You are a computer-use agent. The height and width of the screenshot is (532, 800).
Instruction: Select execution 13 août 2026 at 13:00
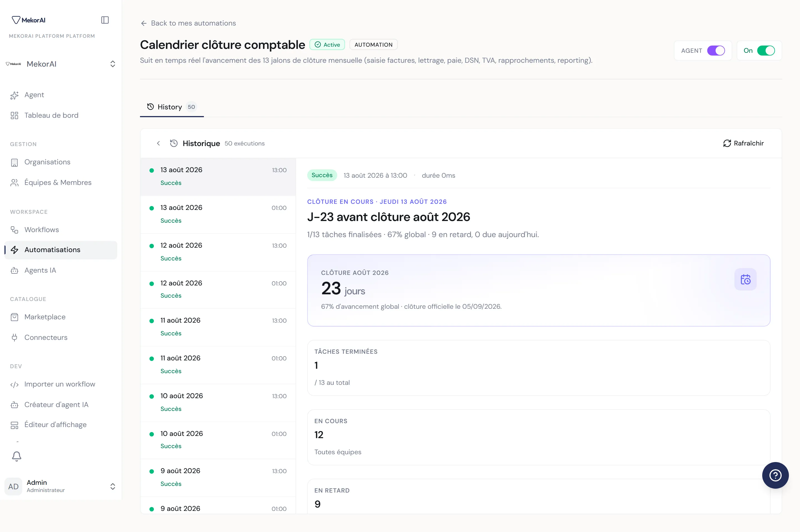click(218, 176)
